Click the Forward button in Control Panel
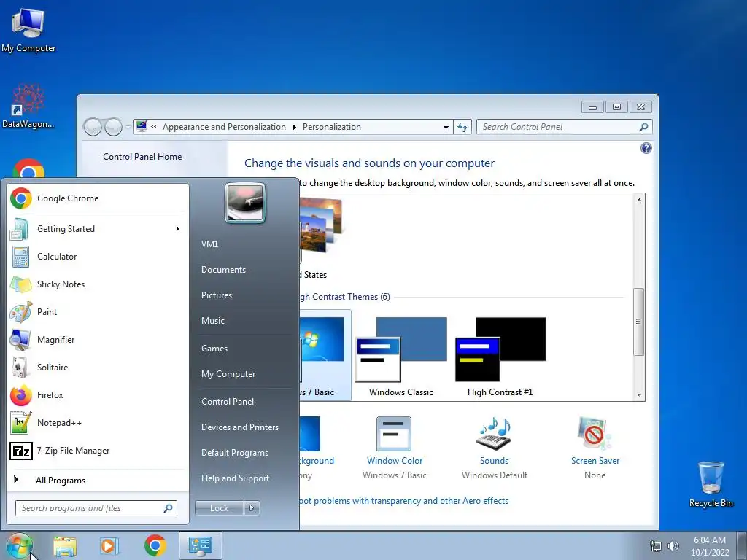This screenshot has height=560, width=747. (x=113, y=127)
